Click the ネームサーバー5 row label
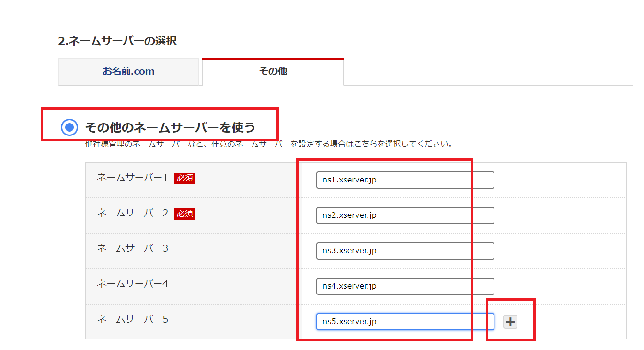644x350 pixels. (x=132, y=319)
